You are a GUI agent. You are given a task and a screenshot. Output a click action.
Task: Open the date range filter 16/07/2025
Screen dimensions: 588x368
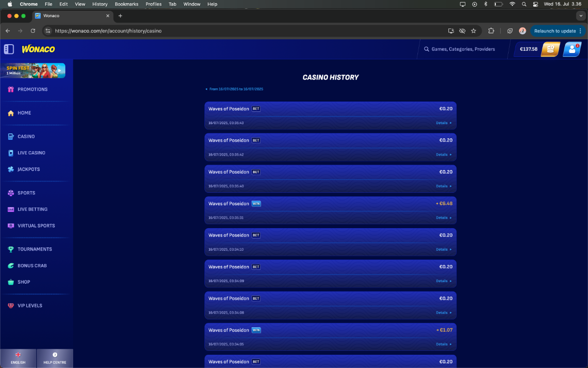point(234,89)
